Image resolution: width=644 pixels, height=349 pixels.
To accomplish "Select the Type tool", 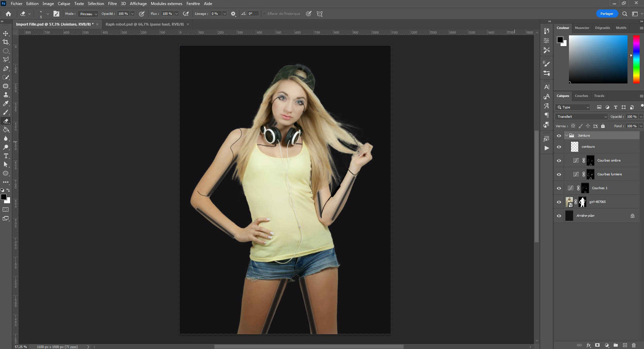I will 6,156.
